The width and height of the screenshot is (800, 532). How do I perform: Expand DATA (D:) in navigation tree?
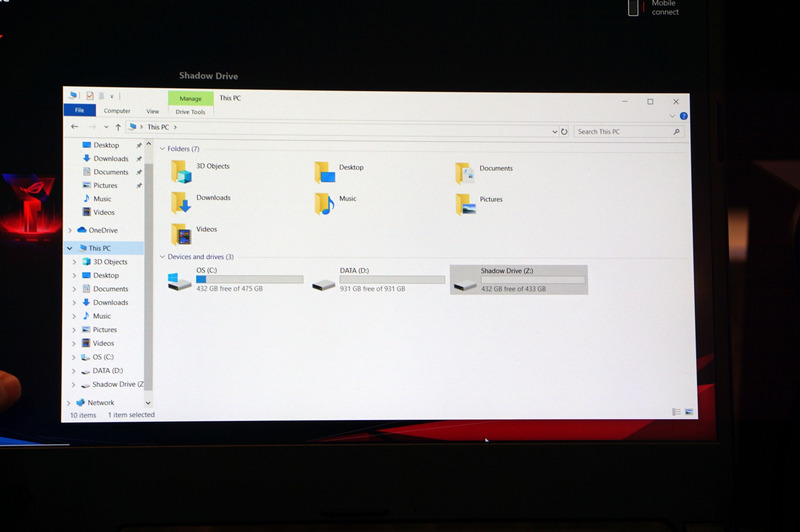(74, 371)
